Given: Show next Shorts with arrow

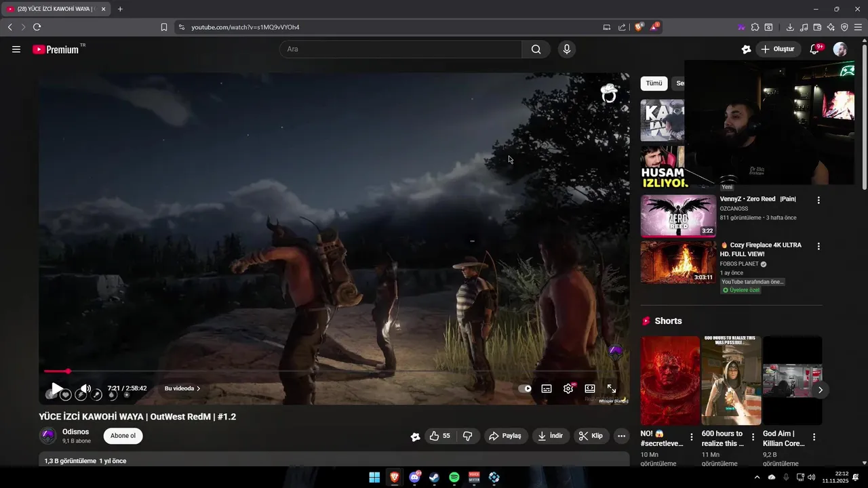Looking at the screenshot, I should [x=820, y=390].
